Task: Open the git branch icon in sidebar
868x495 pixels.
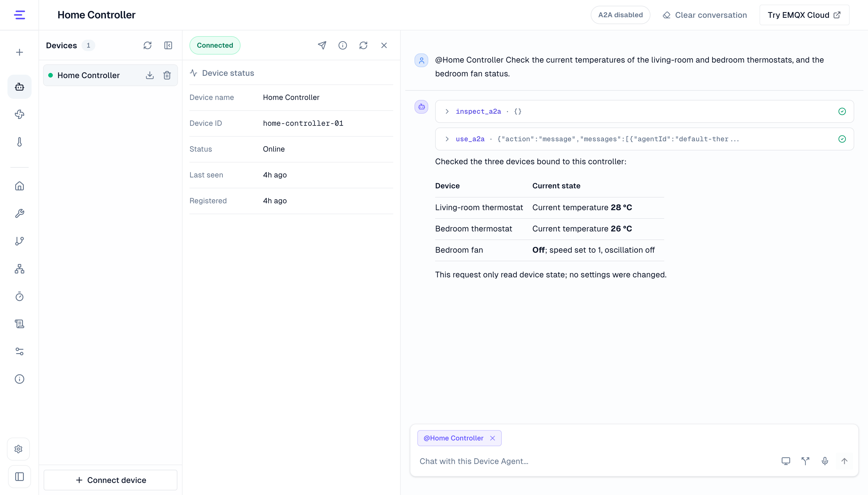Action: click(19, 241)
